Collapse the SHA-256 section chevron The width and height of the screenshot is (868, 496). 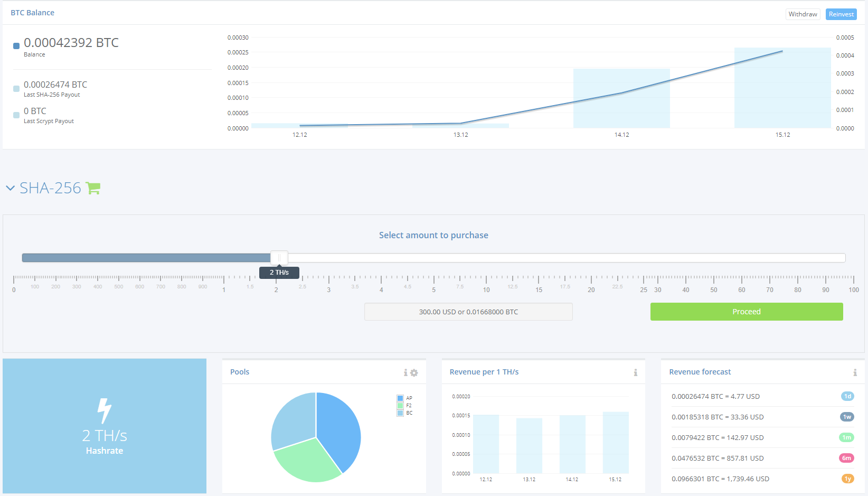coord(10,188)
